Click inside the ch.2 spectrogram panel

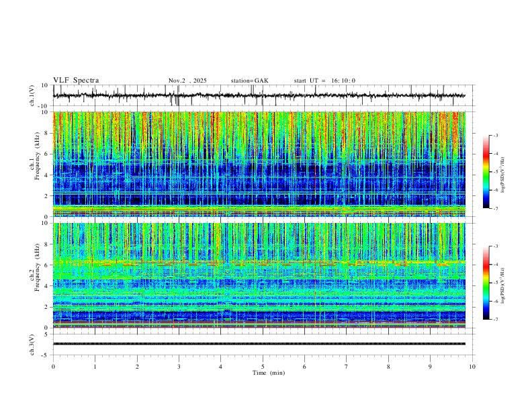point(259,275)
